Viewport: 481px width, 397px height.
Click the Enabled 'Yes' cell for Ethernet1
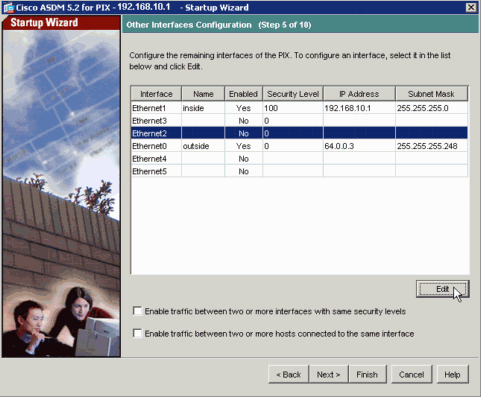(243, 108)
